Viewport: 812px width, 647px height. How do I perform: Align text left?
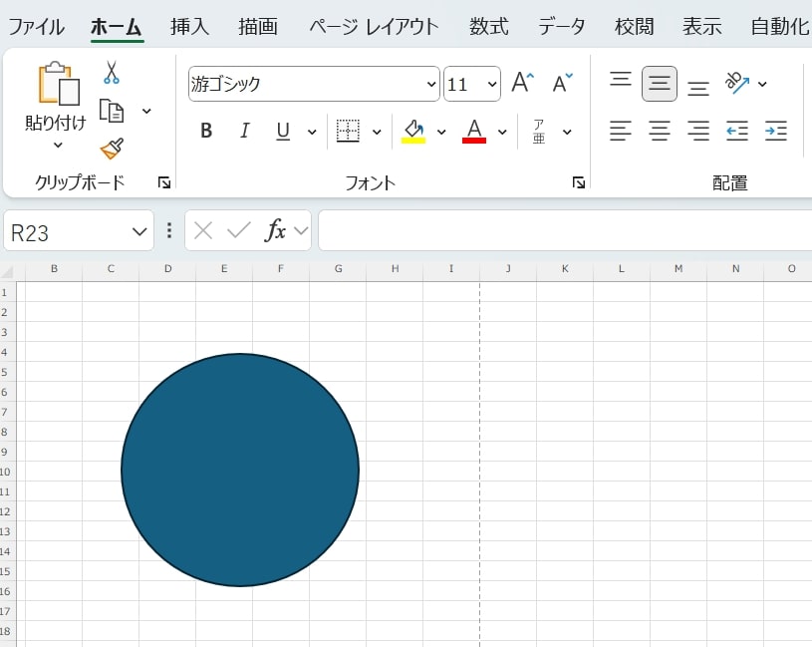coord(621,131)
